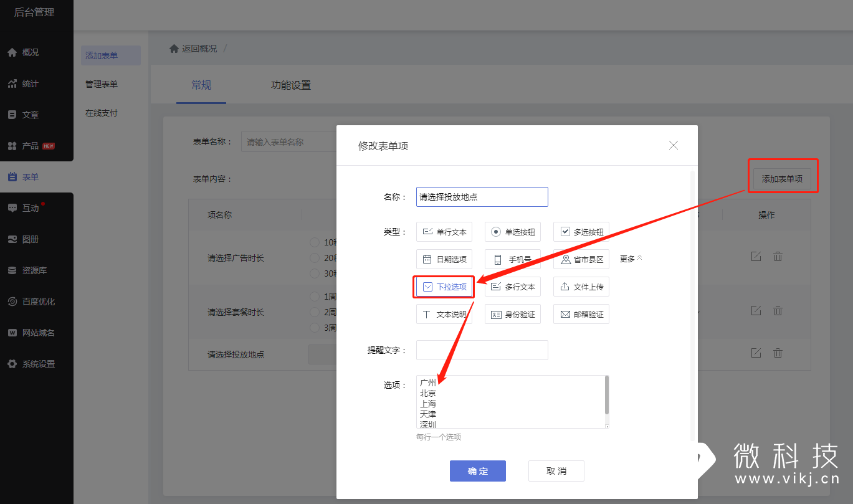Choose 下拉选项 dropdown field type
Screen dimensions: 853x504
(444, 287)
